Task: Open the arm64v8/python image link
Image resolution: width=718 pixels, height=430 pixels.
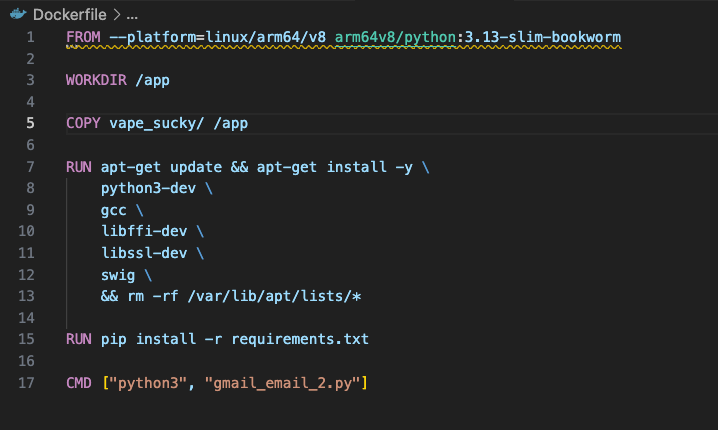Action: (395, 37)
